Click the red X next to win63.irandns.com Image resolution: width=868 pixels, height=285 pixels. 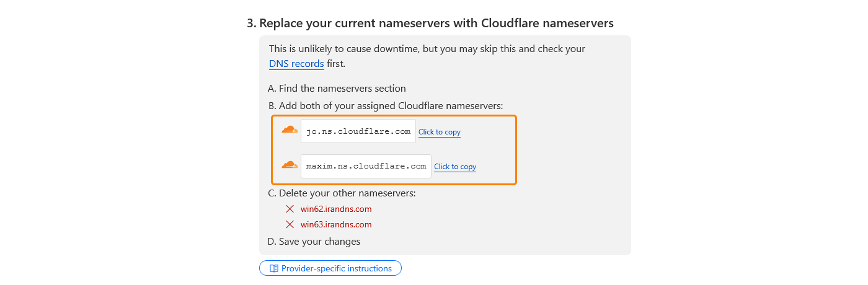click(290, 224)
